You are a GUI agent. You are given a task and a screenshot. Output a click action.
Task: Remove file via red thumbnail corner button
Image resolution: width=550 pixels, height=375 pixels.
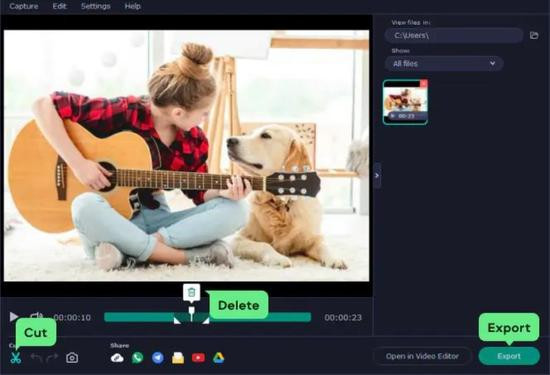[x=424, y=83]
